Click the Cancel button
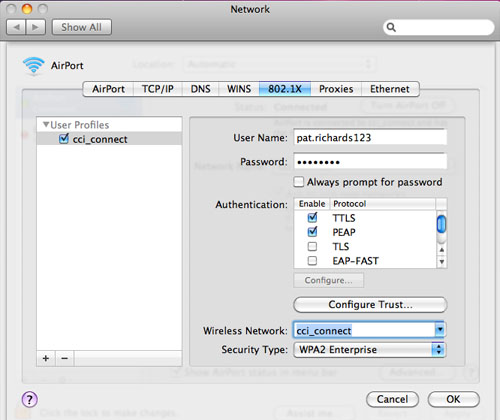The image size is (500, 420). point(392,399)
